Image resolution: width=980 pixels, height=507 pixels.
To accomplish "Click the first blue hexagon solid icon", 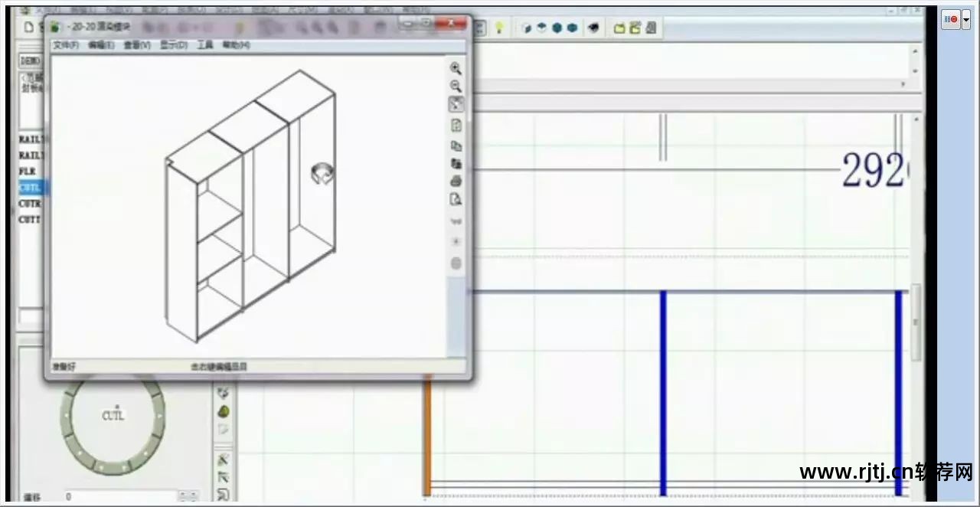I will [x=557, y=28].
